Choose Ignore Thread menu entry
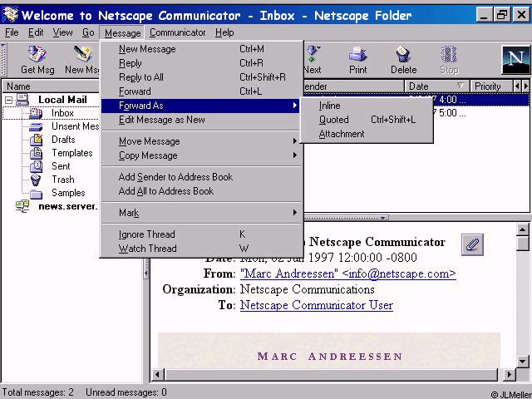Image resolution: width=532 pixels, height=399 pixels. pos(200,234)
